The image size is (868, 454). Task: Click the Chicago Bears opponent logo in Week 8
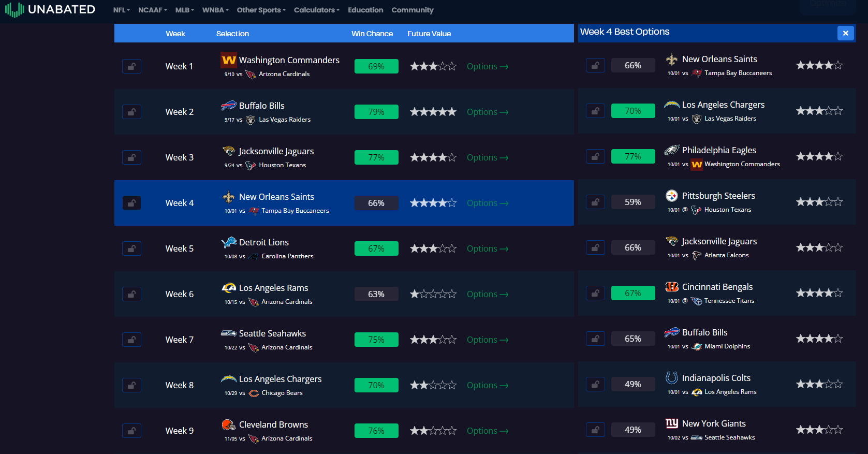[x=254, y=393]
